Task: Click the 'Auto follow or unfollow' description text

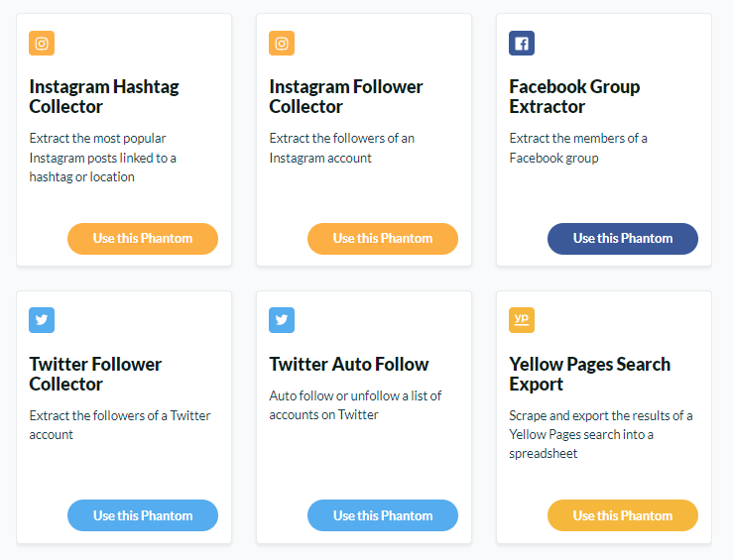Action: (355, 405)
